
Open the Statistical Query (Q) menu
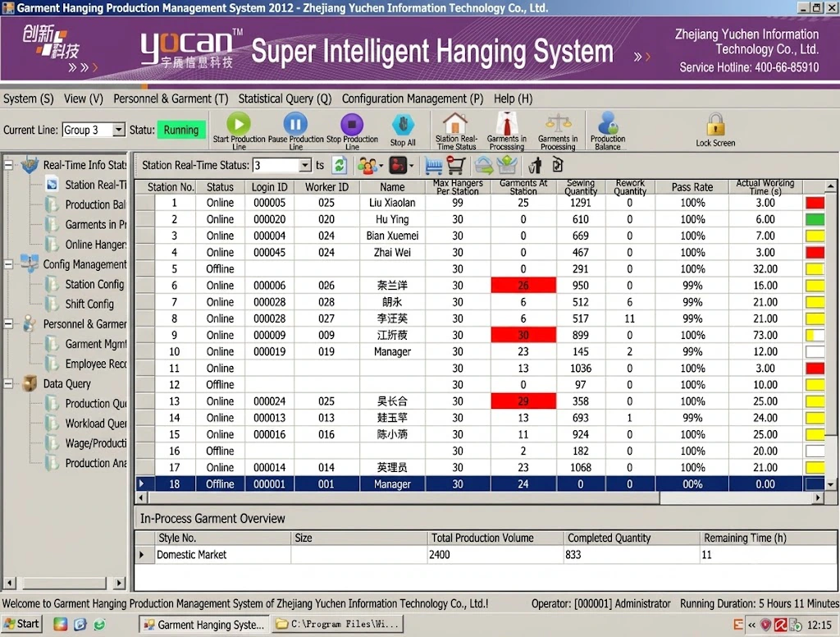coord(285,99)
